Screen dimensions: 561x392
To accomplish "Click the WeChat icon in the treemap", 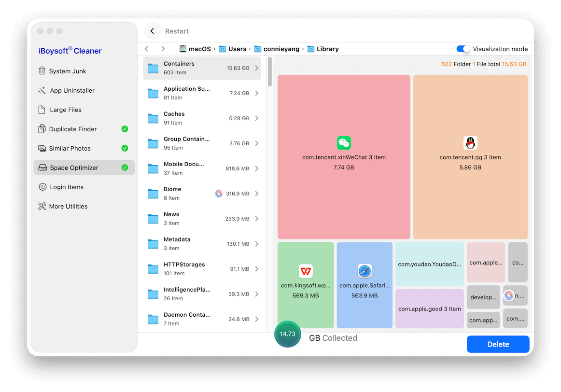I will [x=343, y=143].
